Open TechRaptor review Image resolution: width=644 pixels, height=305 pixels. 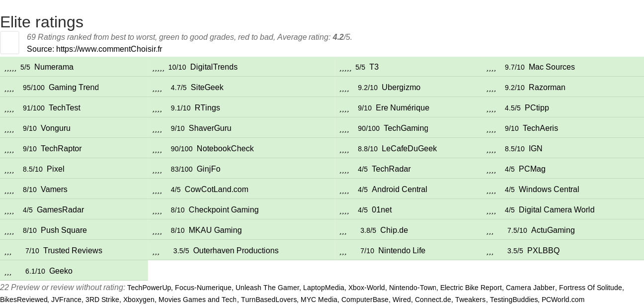61,148
